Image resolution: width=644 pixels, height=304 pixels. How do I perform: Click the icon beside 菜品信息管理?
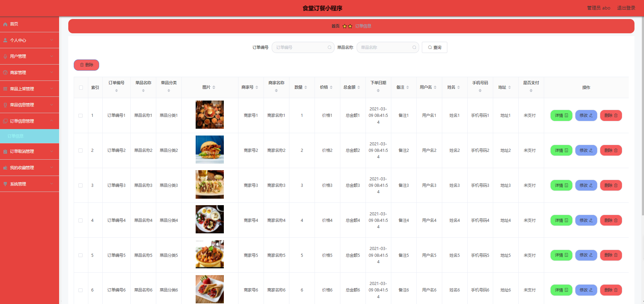5,105
